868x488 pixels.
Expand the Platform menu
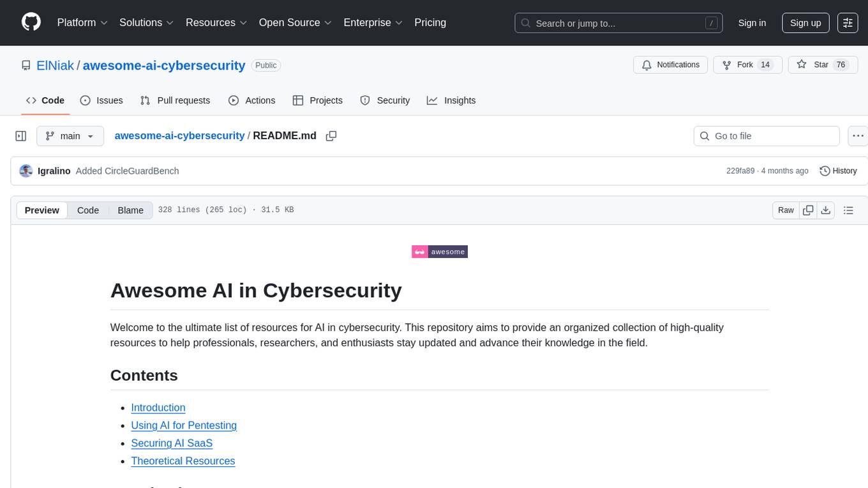(82, 22)
